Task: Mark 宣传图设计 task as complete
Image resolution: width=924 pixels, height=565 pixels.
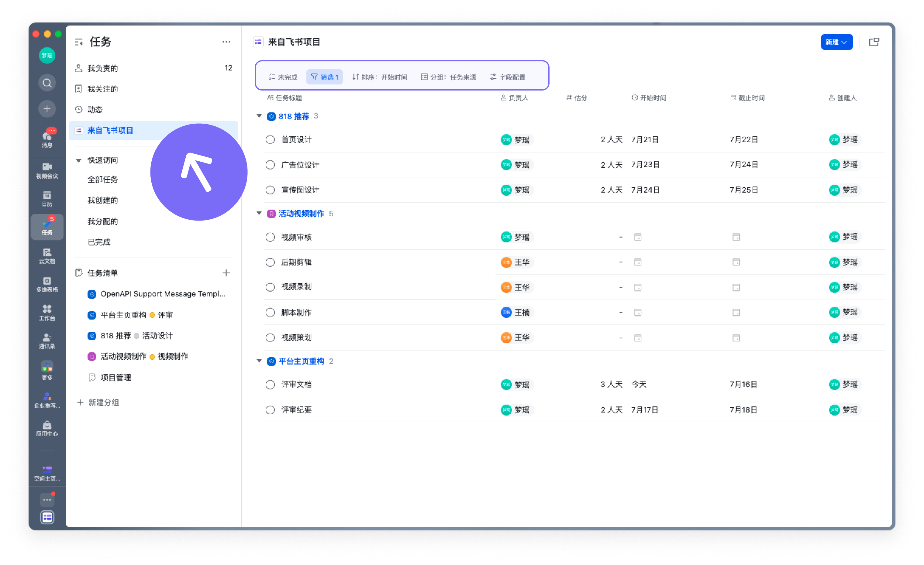Action: point(270,190)
